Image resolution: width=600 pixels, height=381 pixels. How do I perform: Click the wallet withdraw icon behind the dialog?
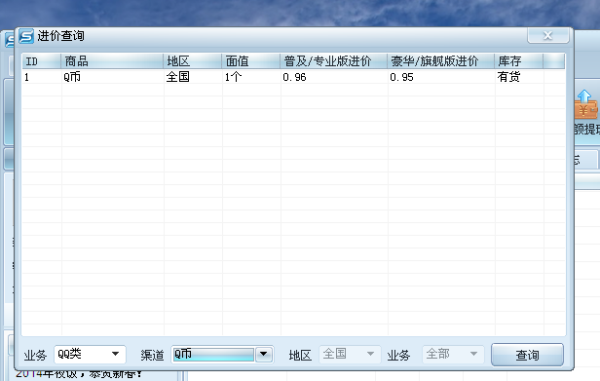(x=586, y=105)
